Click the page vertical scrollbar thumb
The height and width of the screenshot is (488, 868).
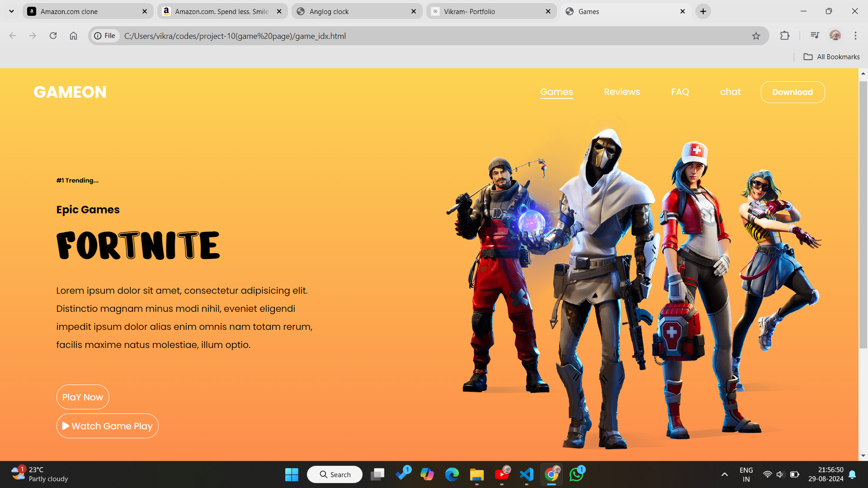point(863,215)
